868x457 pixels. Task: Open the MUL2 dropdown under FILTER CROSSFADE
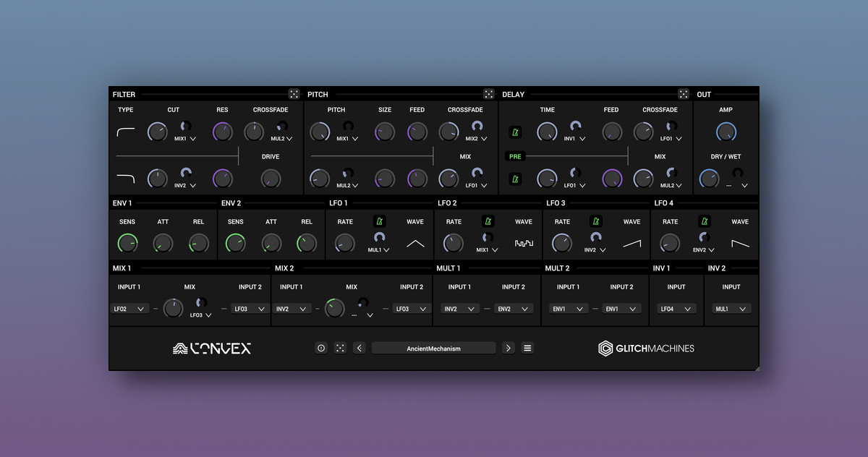281,139
